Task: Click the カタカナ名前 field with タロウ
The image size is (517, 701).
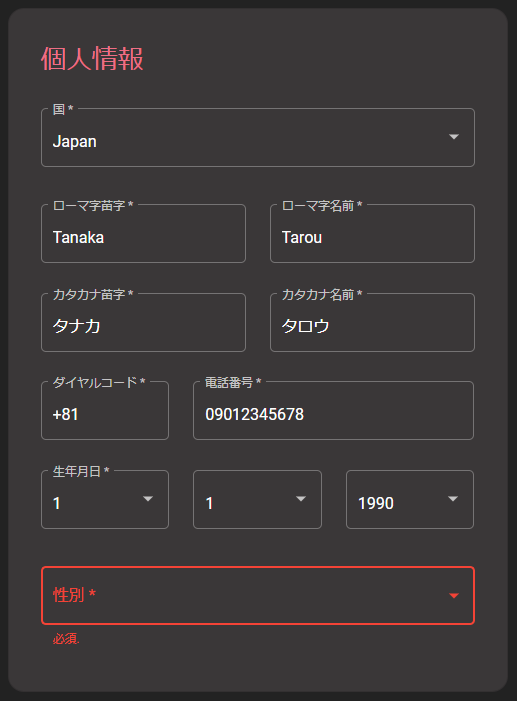Action: pos(372,322)
